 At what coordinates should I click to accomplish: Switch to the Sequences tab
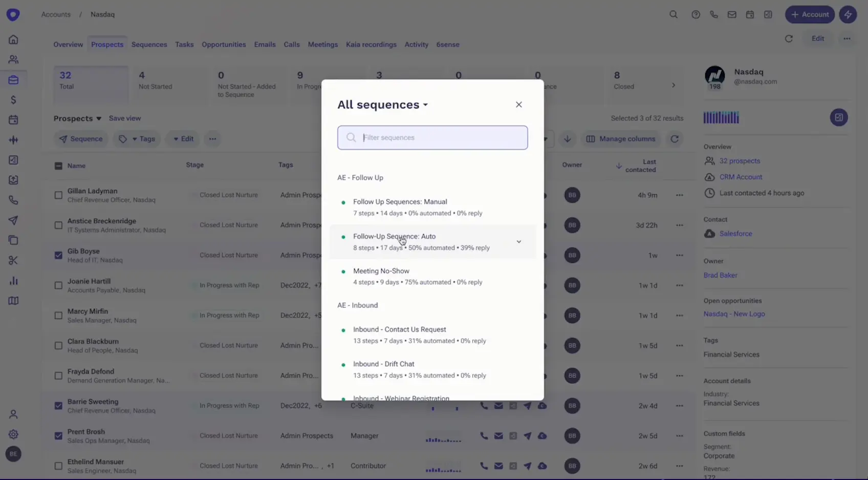149,45
